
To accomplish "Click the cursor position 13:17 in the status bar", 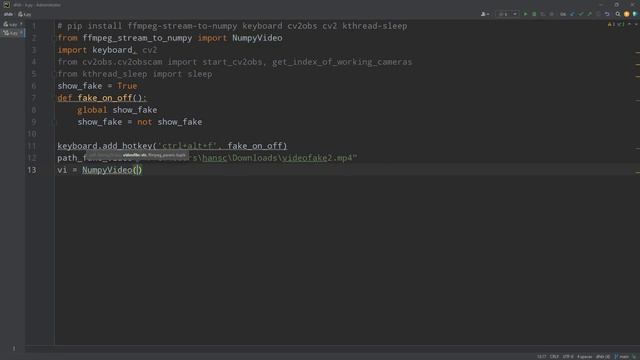I will tap(541, 357).
